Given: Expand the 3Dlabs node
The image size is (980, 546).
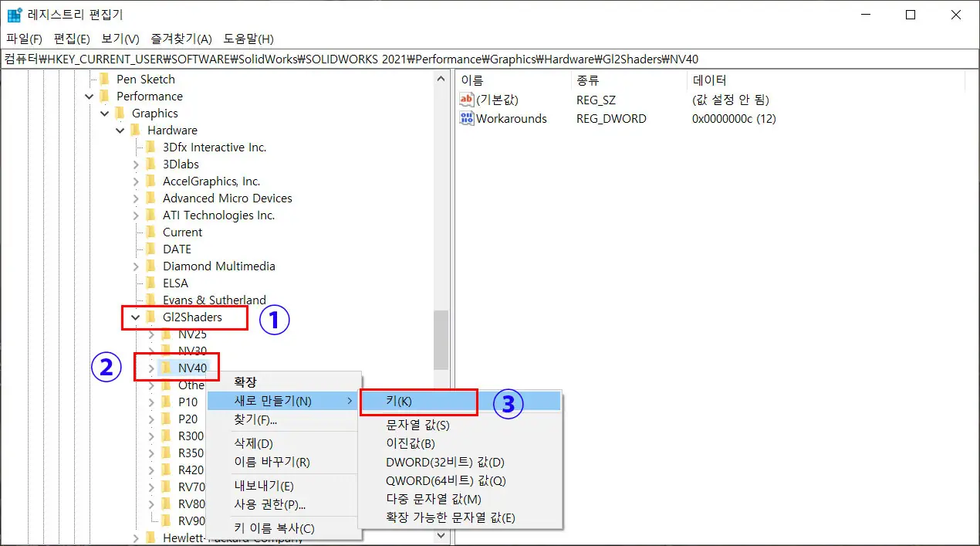Looking at the screenshot, I should point(136,164).
